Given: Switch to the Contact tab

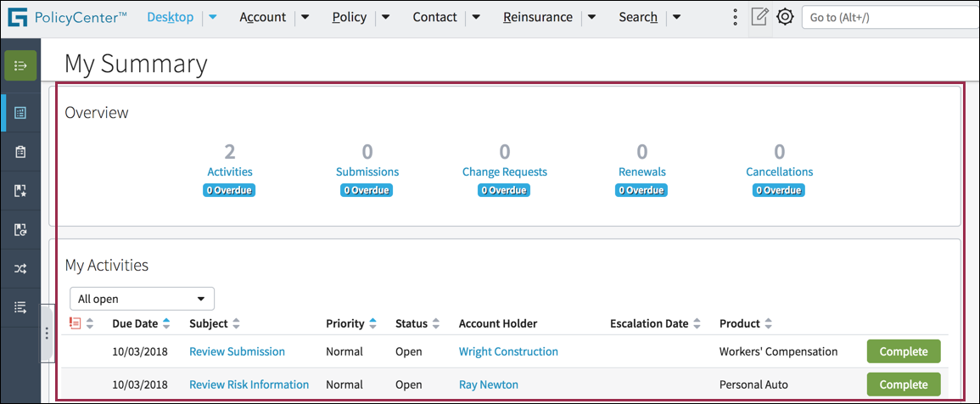Looking at the screenshot, I should (434, 17).
